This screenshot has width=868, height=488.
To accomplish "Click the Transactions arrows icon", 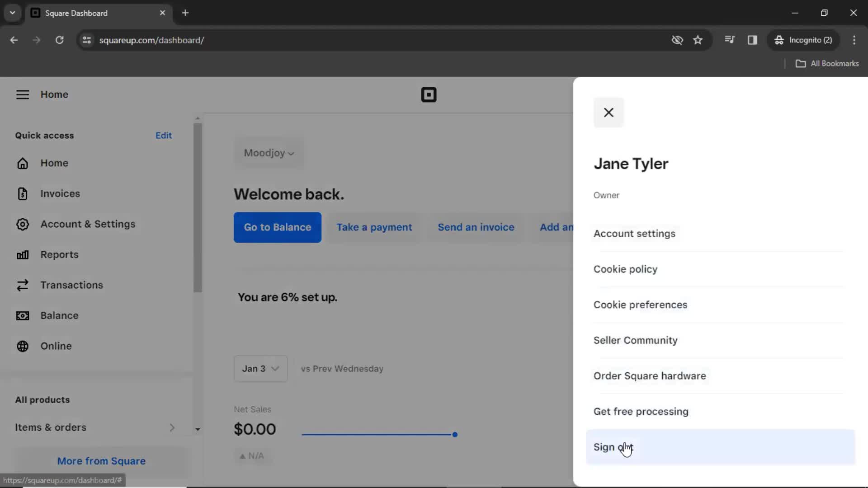I will pyautogui.click(x=23, y=285).
